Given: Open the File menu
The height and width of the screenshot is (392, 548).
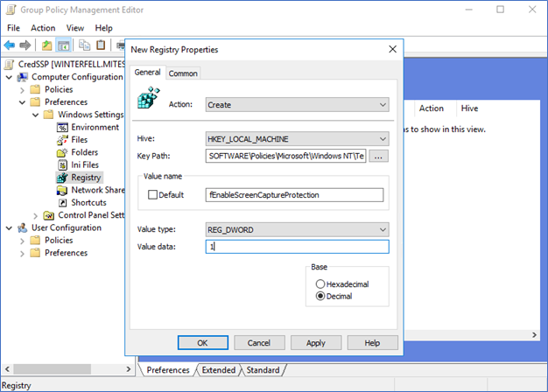Looking at the screenshot, I should (14, 28).
